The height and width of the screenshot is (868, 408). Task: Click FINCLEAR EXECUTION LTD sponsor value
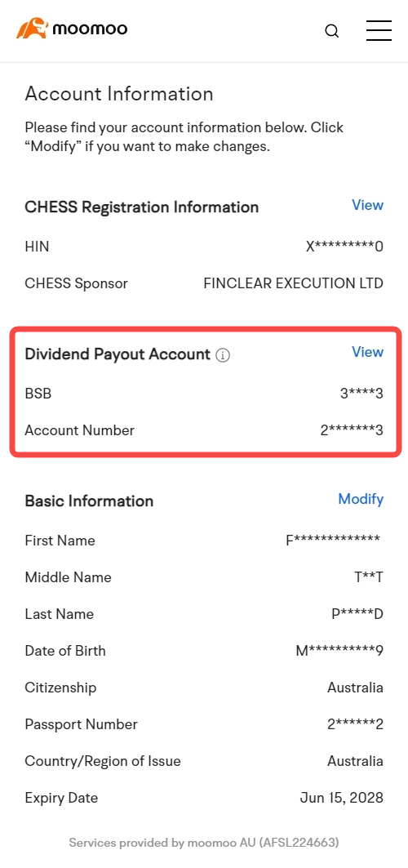[x=294, y=283]
